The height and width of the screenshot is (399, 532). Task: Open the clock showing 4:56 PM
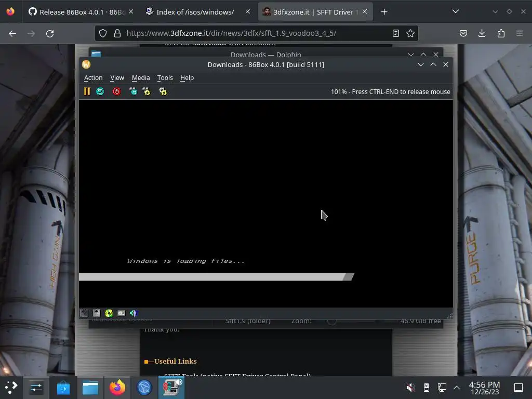click(485, 388)
